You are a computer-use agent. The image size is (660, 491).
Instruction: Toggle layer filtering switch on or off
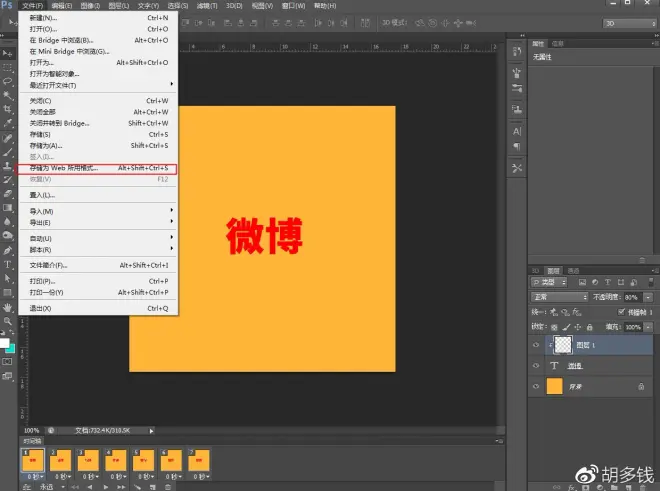point(651,282)
